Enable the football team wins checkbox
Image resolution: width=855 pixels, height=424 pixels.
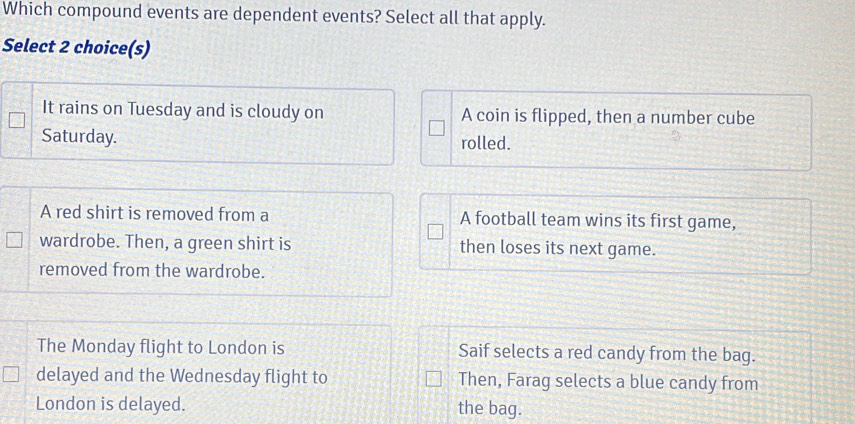tap(434, 233)
